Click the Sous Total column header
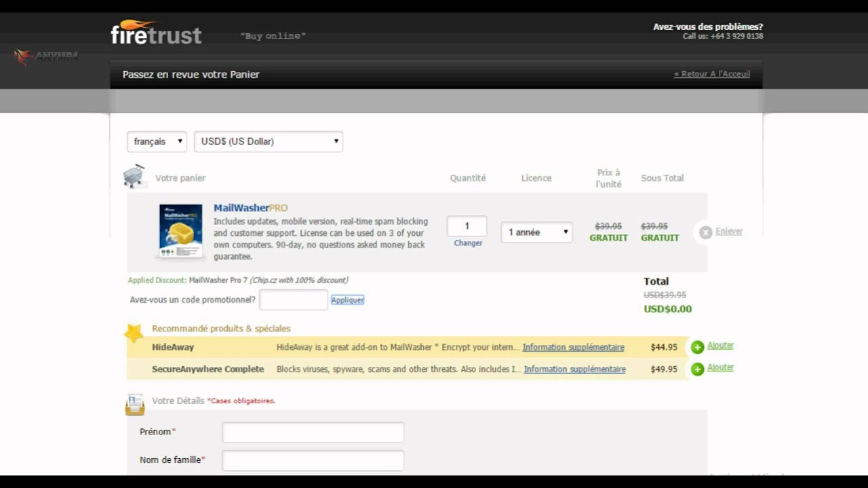This screenshot has width=868, height=488. pyautogui.click(x=663, y=178)
